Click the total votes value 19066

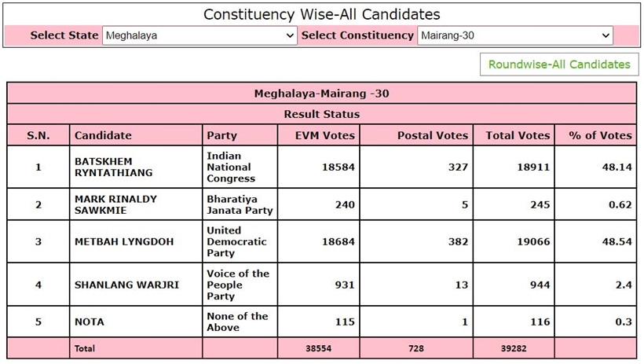point(533,242)
